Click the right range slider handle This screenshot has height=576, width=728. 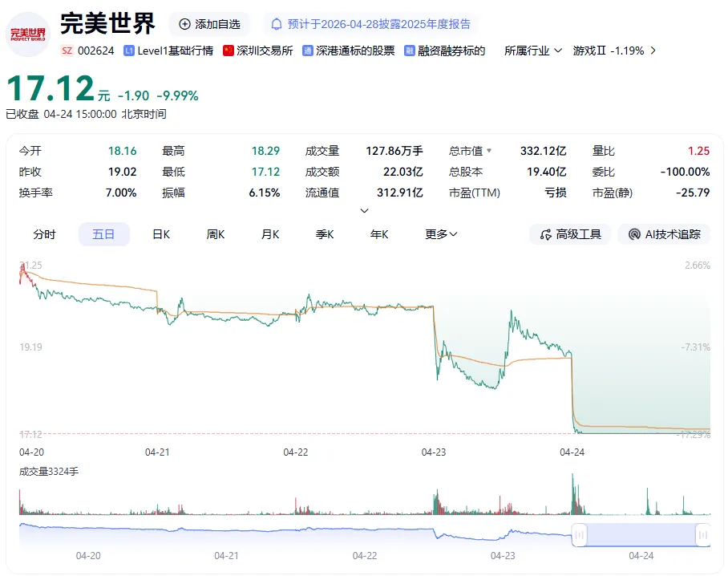coord(703,535)
